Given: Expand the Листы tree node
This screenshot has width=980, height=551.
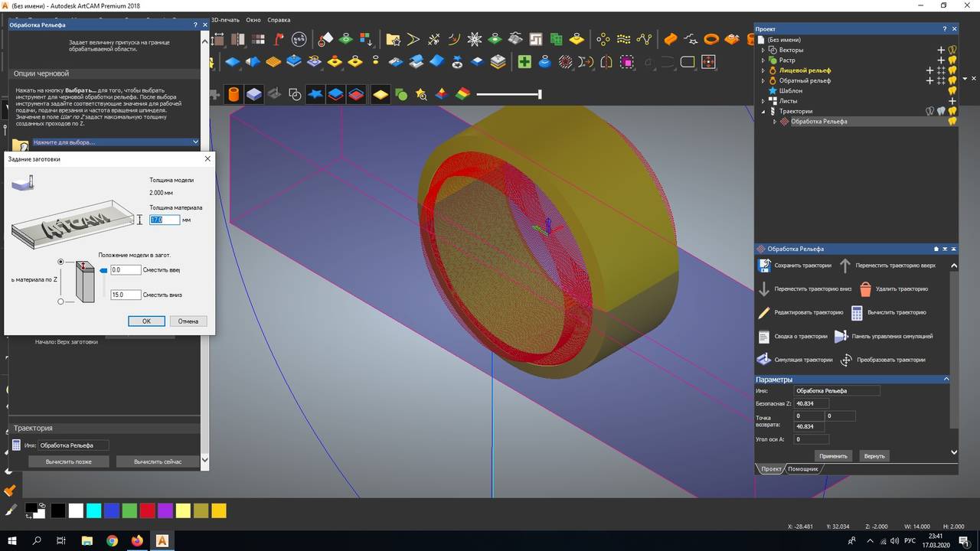Looking at the screenshot, I should click(x=763, y=101).
